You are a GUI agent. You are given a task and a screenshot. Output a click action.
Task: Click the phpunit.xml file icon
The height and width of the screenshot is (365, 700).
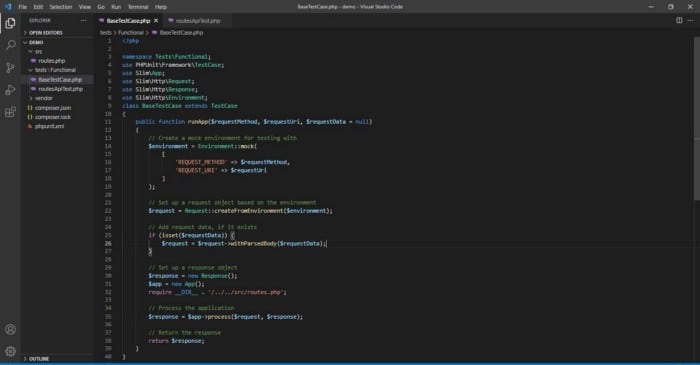30,126
